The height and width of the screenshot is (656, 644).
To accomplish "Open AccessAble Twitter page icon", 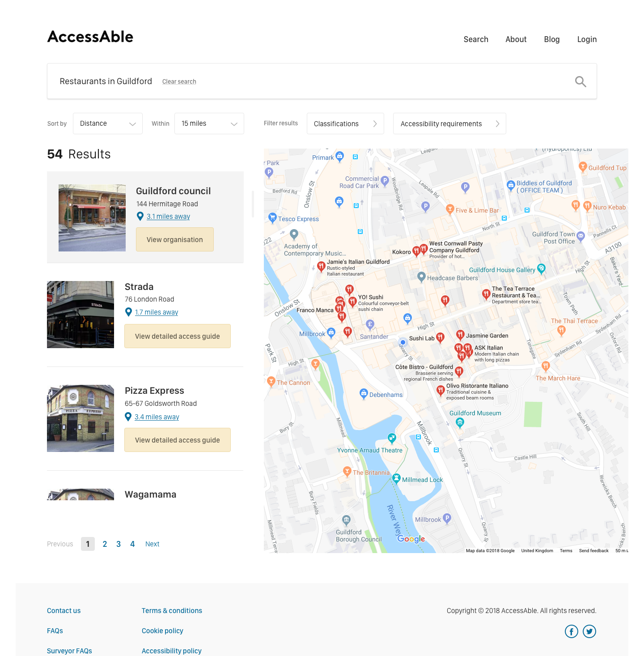I will click(x=589, y=631).
